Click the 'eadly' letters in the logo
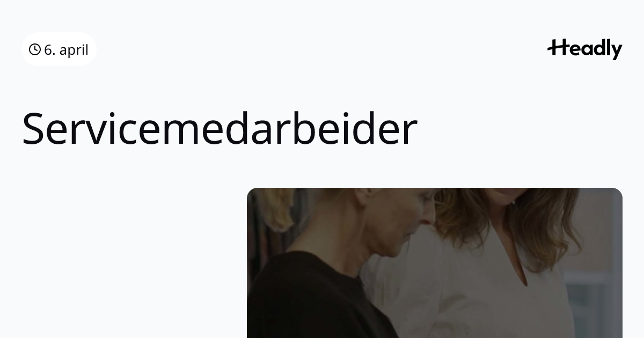 coord(596,50)
